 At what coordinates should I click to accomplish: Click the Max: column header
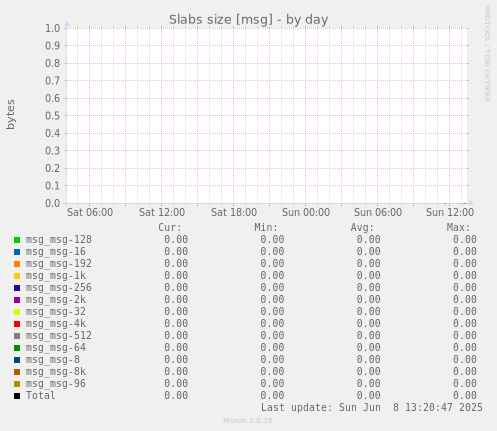(x=458, y=228)
